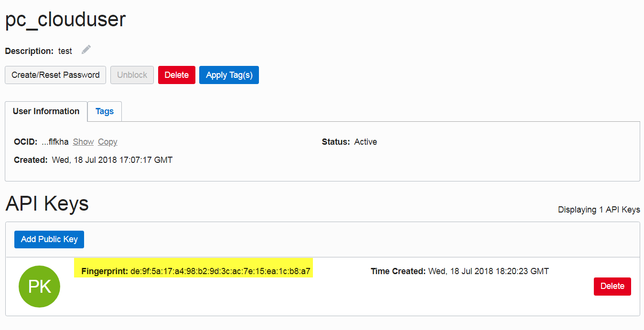The image size is (644, 330).
Task: Click the green PK avatar icon
Action: pos(39,286)
